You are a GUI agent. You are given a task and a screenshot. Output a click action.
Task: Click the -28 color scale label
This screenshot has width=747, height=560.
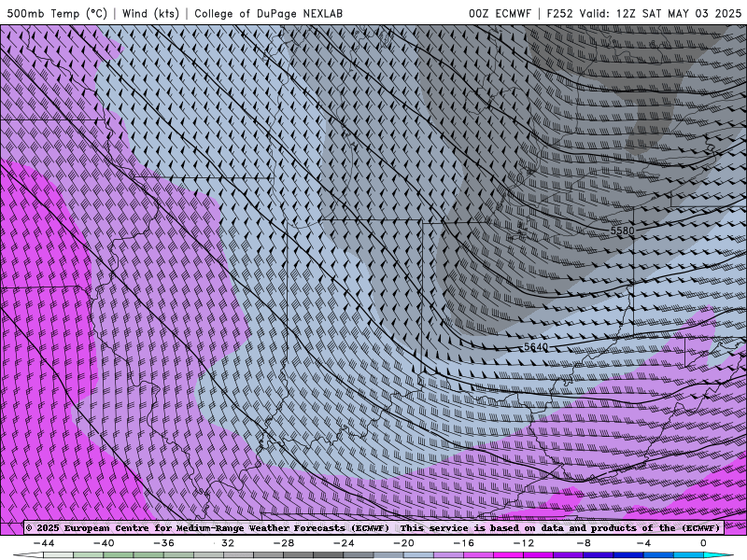pyautogui.click(x=284, y=543)
